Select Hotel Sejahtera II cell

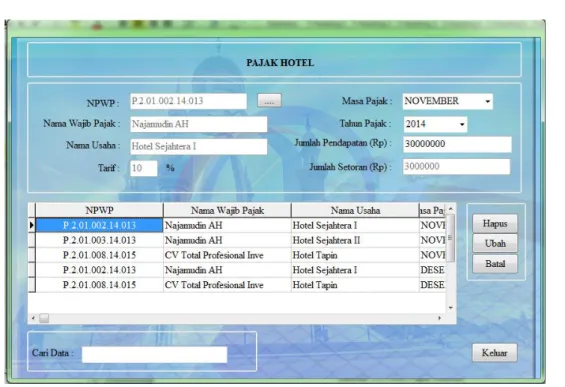[355, 240]
